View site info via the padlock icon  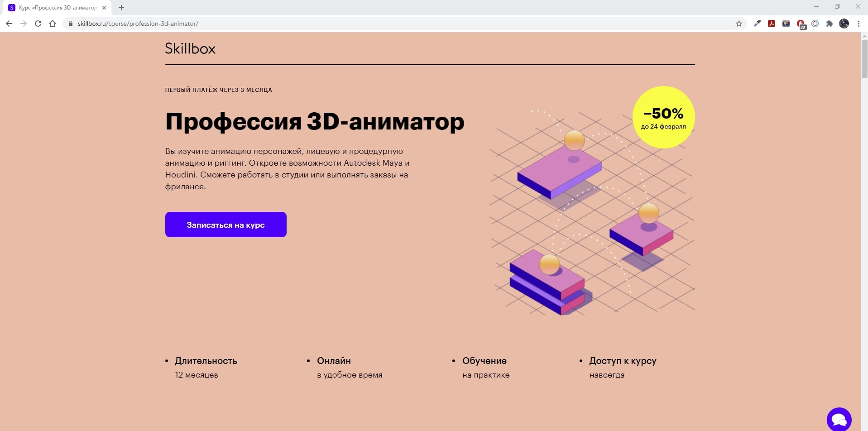[70, 24]
